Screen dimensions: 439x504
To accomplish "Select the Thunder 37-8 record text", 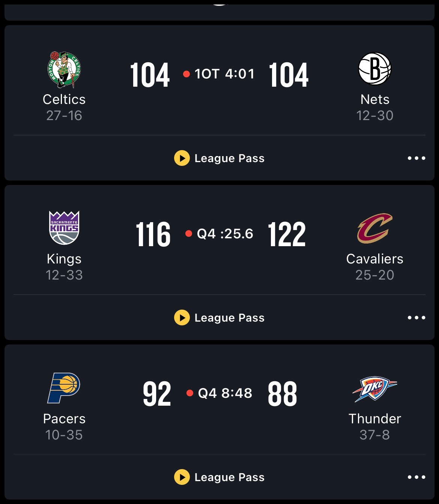I will click(374, 435).
